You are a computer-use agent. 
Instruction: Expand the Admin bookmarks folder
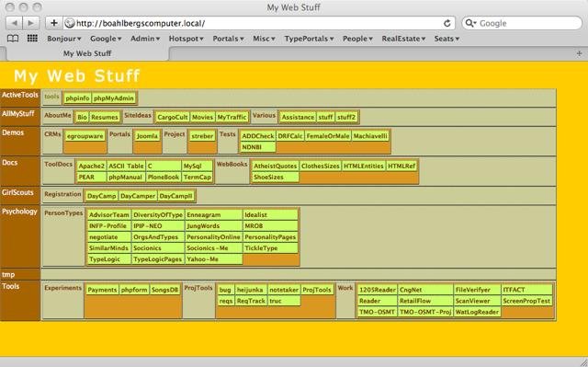(145, 39)
